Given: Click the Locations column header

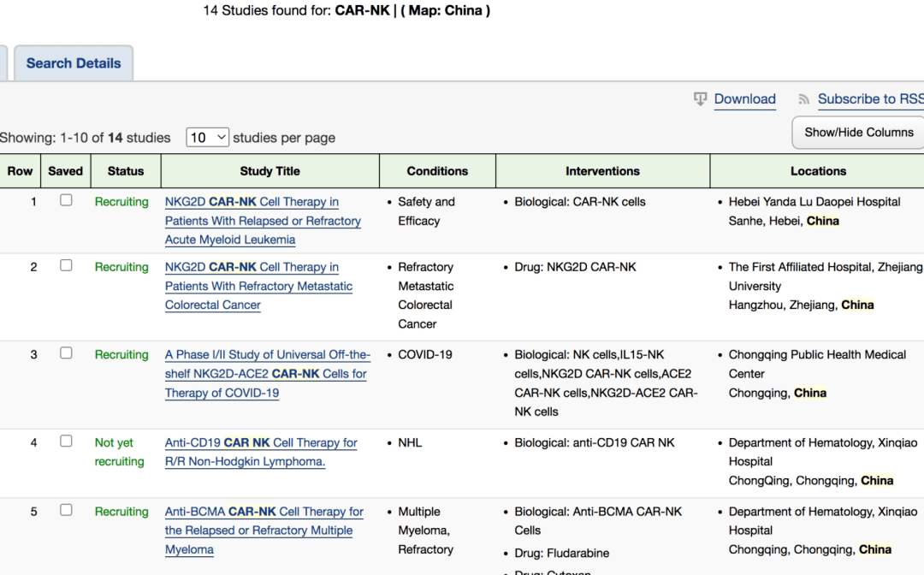Looking at the screenshot, I should (818, 171).
